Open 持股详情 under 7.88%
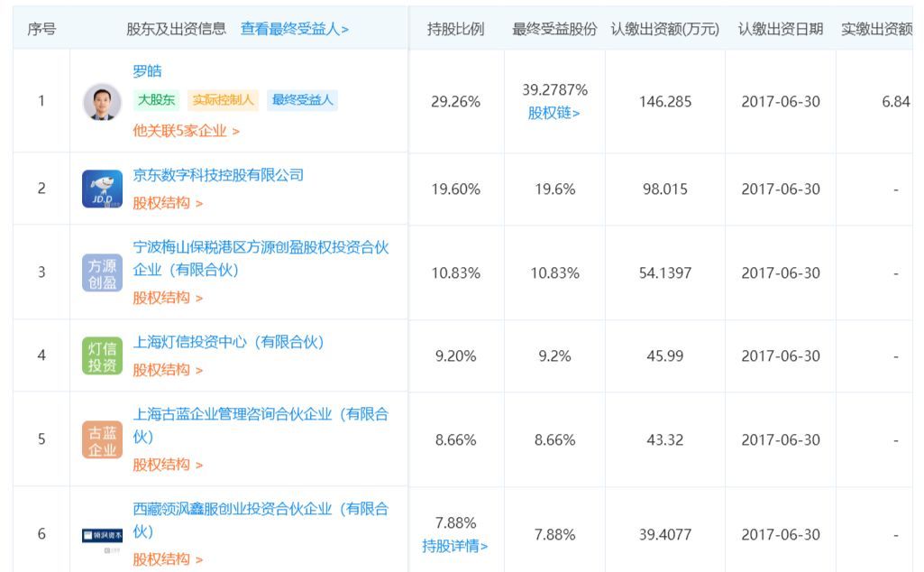This screenshot has width=924, height=572. 455,546
